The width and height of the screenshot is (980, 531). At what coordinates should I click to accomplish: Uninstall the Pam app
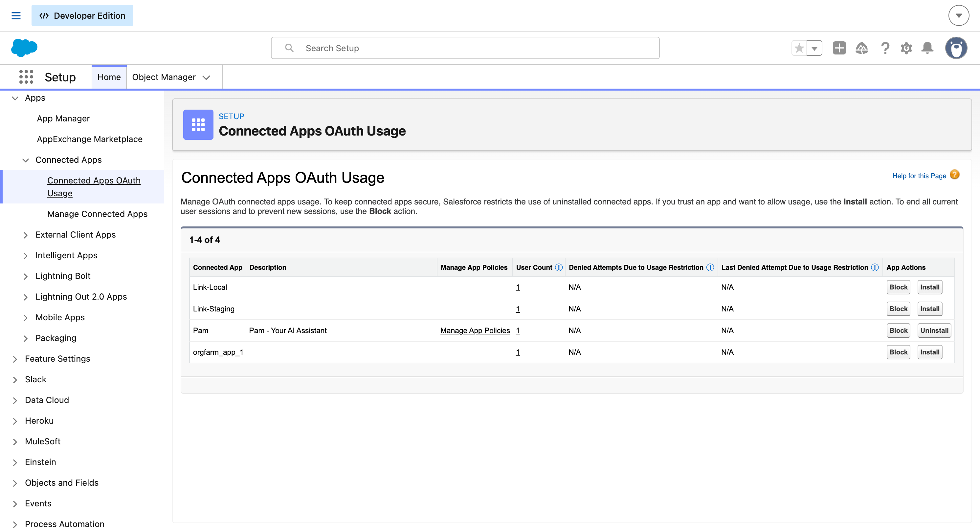click(934, 331)
